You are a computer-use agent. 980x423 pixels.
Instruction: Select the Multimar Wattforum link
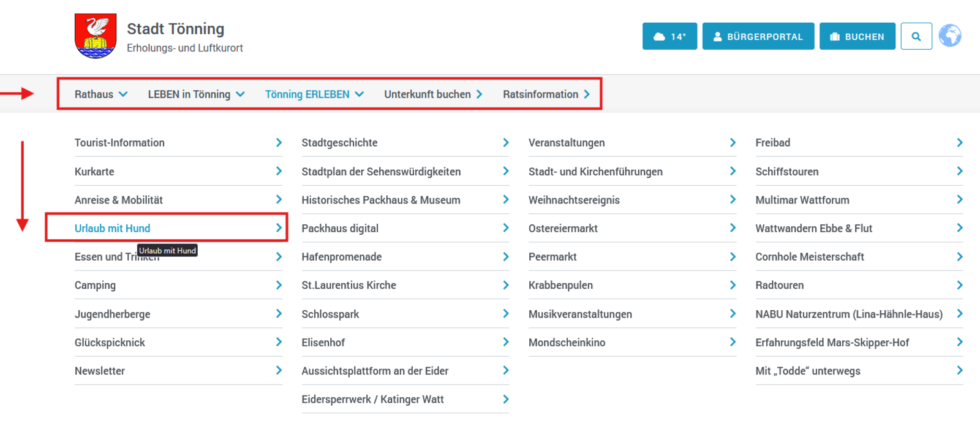(x=802, y=200)
